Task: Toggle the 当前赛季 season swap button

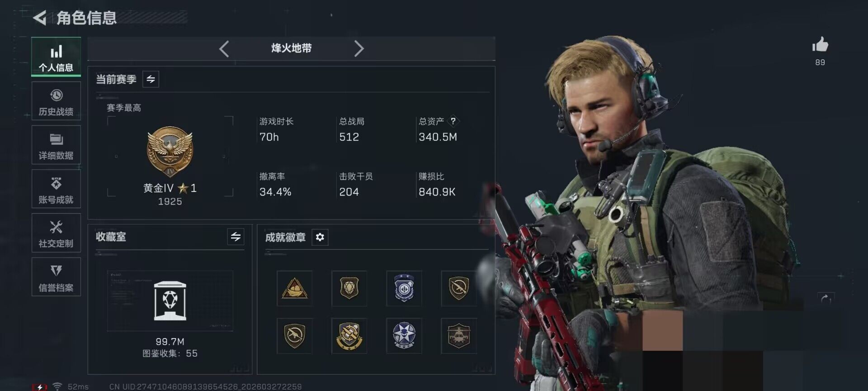Action: (151, 79)
